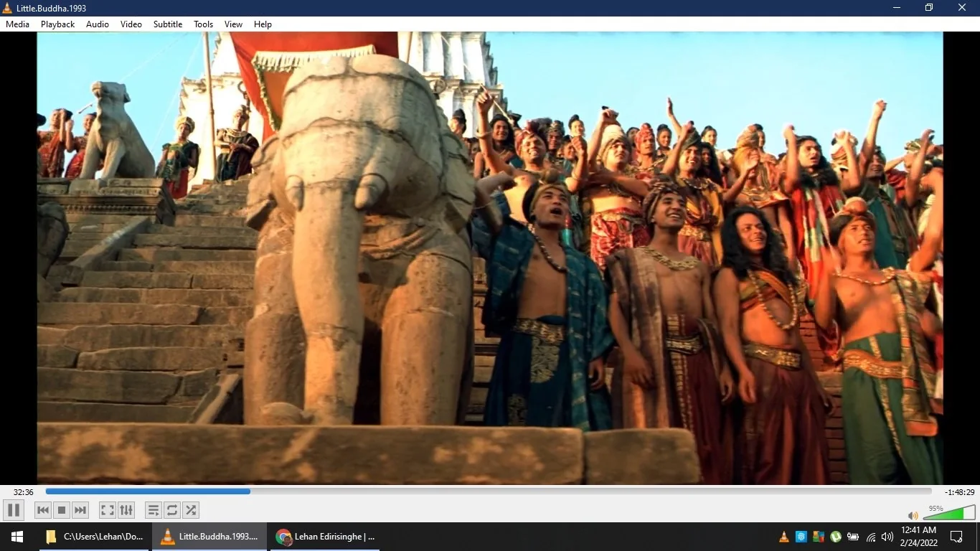The width and height of the screenshot is (980, 551).
Task: Click the VLC cone title bar icon
Action: (8, 8)
